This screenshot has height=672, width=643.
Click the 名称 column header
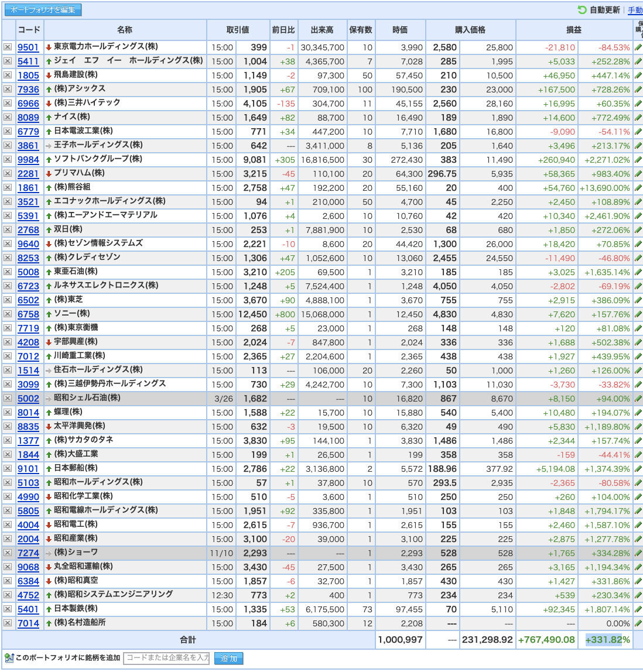[125, 30]
